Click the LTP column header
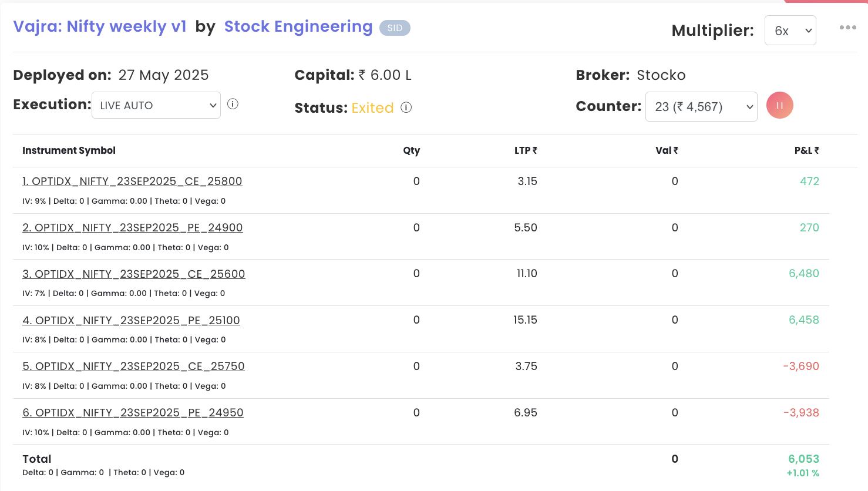868x491 pixels. pyautogui.click(x=525, y=151)
